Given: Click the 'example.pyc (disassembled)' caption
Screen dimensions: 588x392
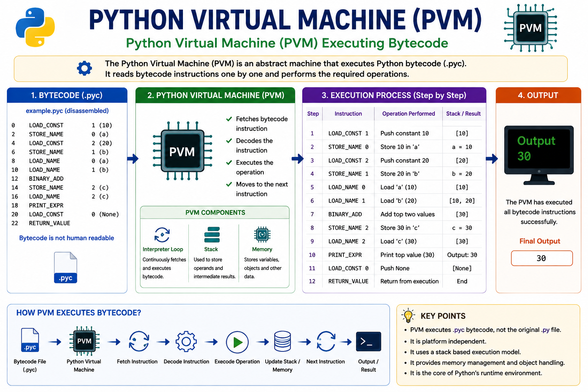Looking at the screenshot, I should (x=67, y=111).
